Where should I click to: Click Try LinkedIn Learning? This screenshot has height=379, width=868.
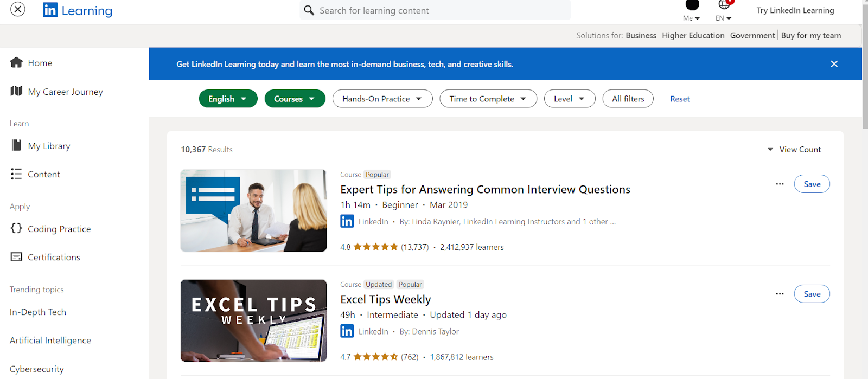(x=795, y=10)
